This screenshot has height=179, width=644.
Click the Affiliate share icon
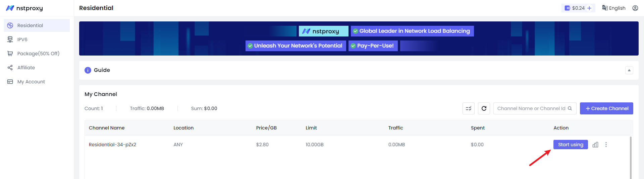point(10,68)
